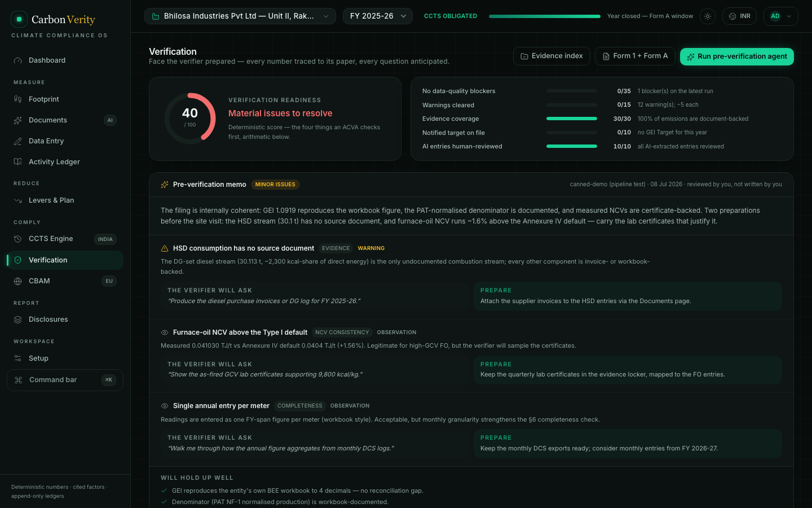Click the Verification shield icon

[x=17, y=260]
